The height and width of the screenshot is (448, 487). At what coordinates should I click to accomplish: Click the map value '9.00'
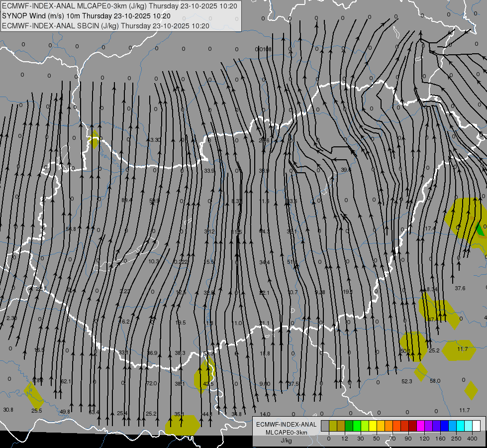click(x=265, y=384)
